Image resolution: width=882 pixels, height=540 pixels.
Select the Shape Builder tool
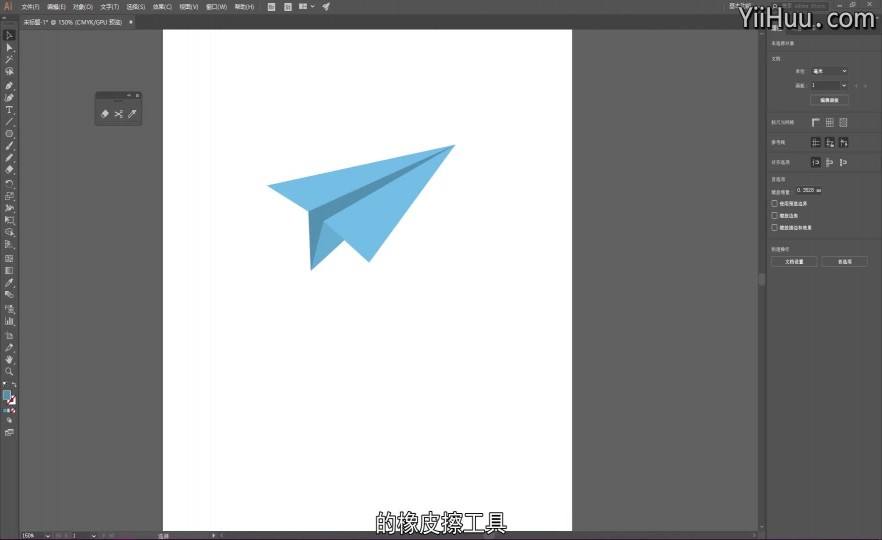click(9, 232)
